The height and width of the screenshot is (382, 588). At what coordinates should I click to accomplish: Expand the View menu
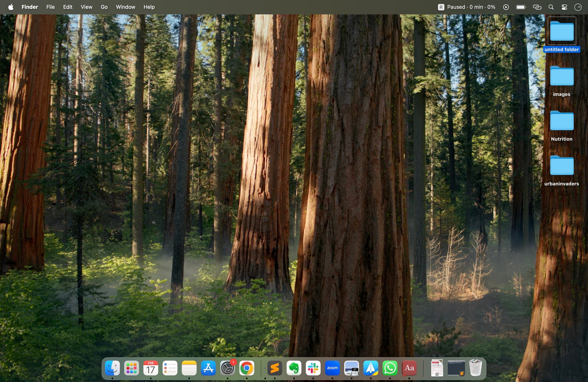tap(86, 7)
